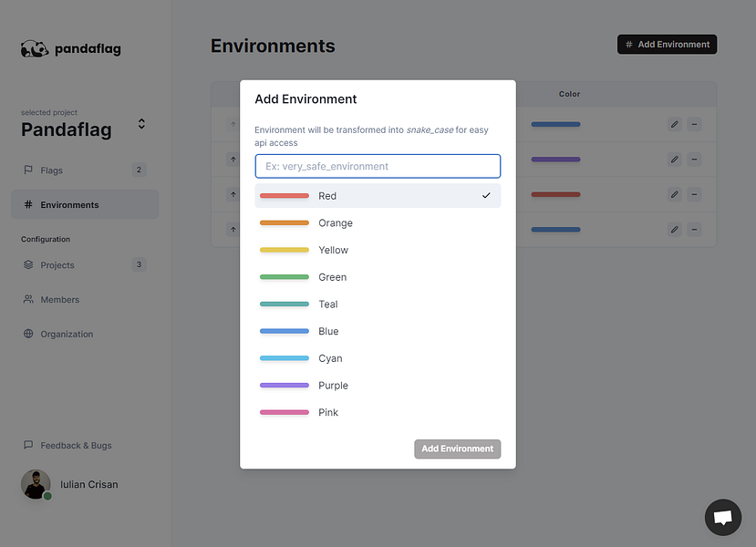Click the up arrow in last table row
The image size is (756, 547).
(x=233, y=230)
